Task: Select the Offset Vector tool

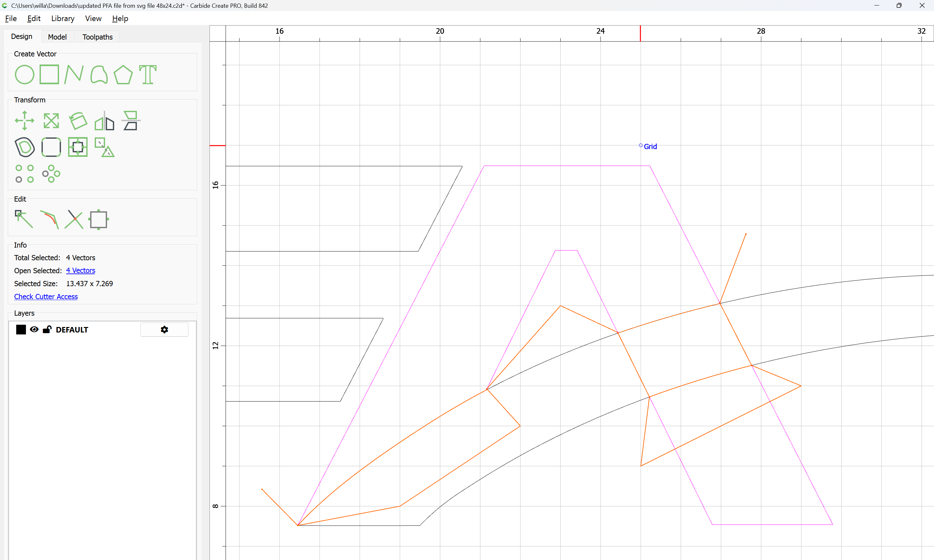Action: (x=25, y=147)
